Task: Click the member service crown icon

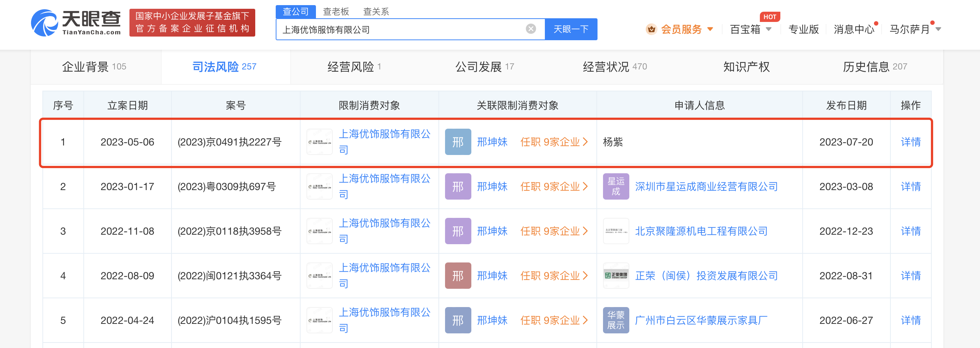Action: (651, 29)
